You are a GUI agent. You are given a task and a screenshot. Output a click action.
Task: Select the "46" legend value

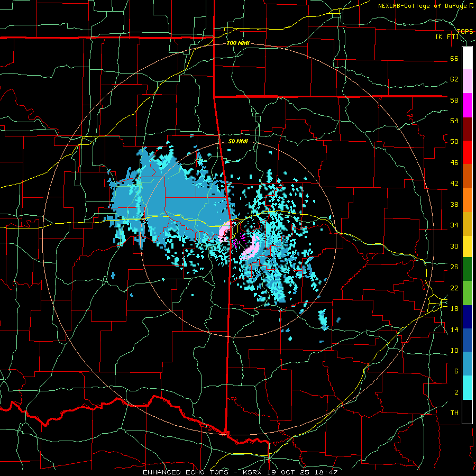click(x=454, y=163)
